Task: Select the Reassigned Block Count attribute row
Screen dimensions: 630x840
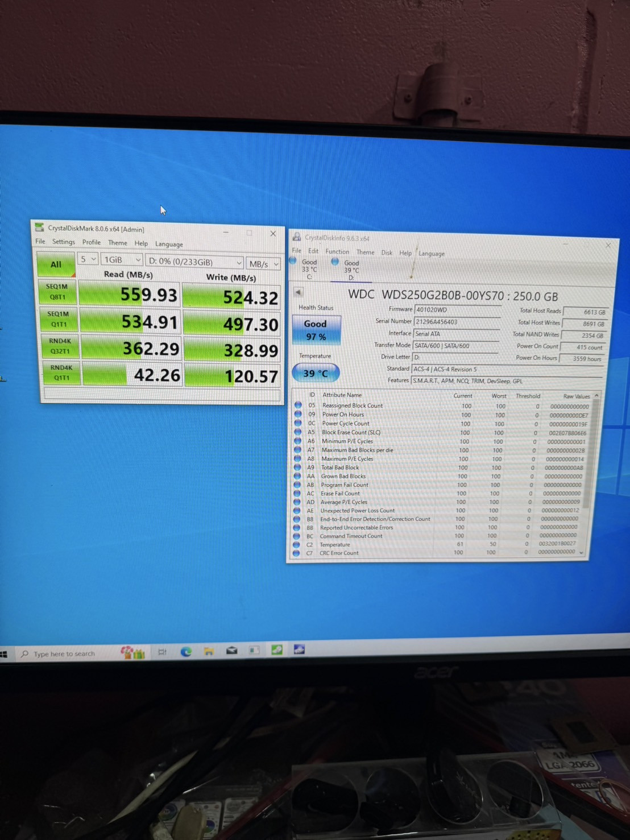Action: pyautogui.click(x=443, y=406)
